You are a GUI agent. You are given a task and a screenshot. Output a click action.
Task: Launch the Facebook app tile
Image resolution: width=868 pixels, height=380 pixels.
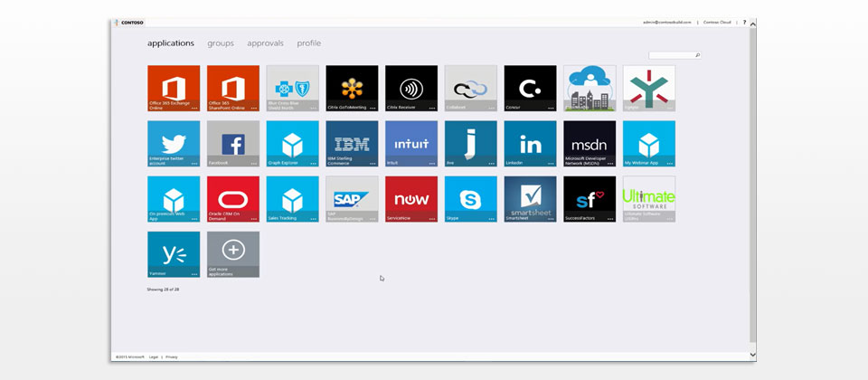(233, 144)
